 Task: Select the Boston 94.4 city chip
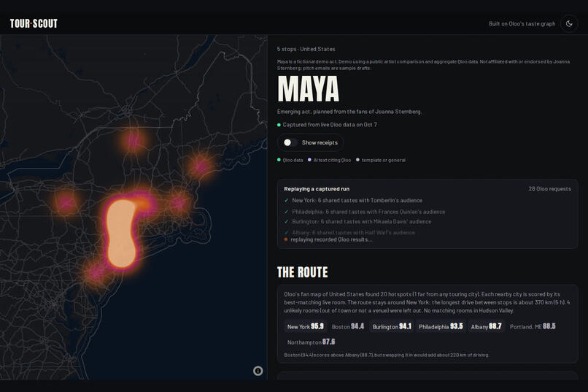[348, 327]
